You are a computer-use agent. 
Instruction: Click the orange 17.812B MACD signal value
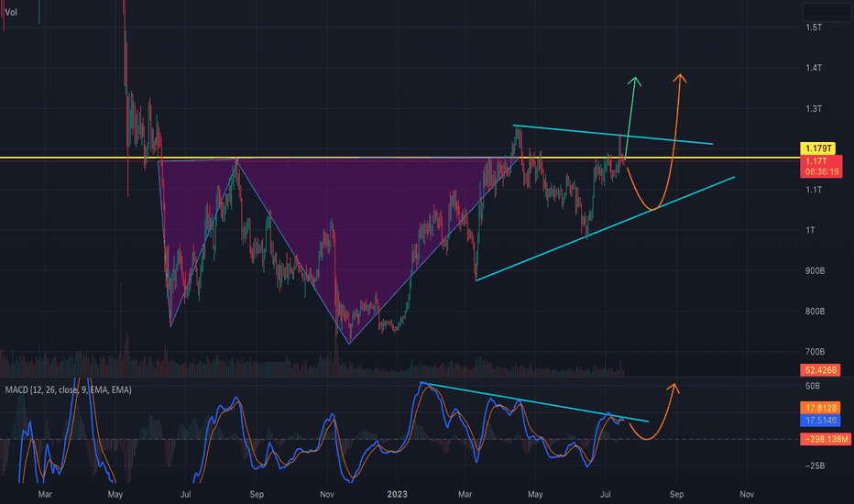coord(820,408)
